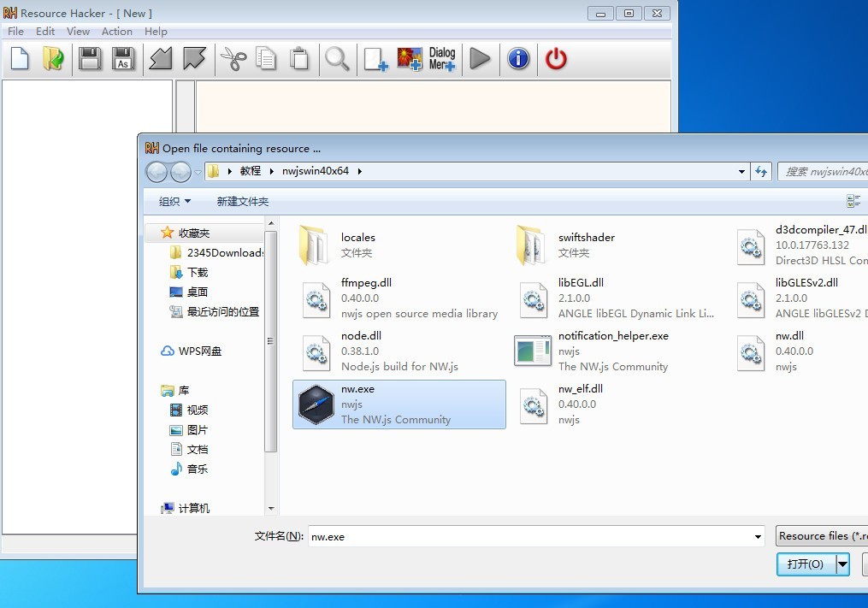Click the red power Exit icon

coord(556,59)
